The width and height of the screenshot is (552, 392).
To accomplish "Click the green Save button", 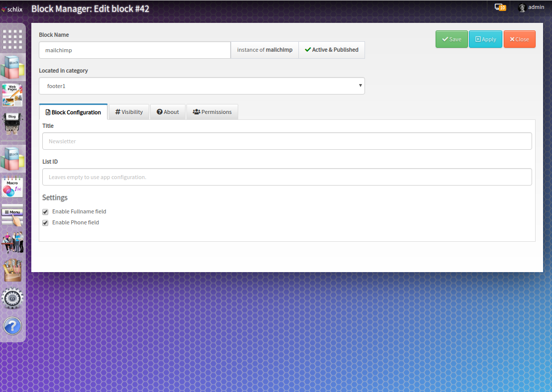I will [452, 39].
